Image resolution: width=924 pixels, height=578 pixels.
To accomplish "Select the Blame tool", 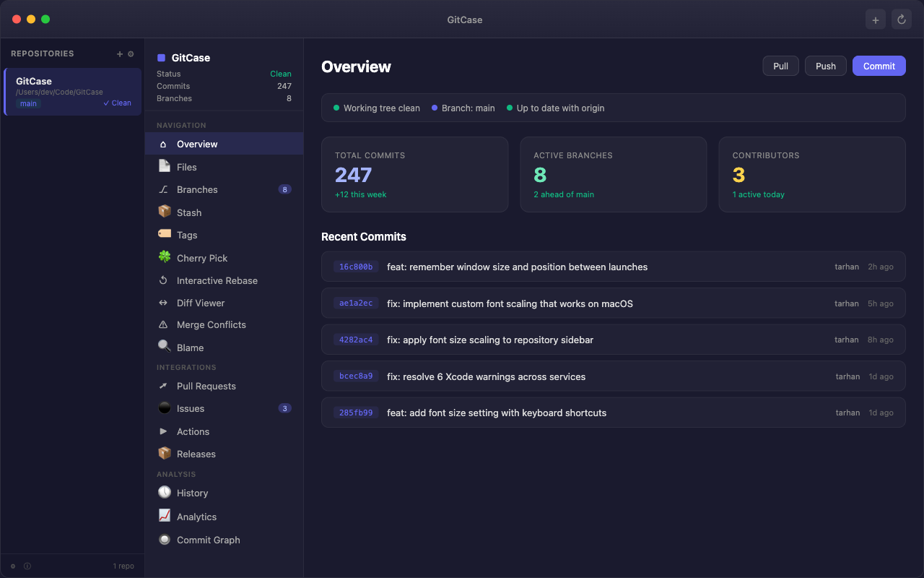I will point(190,347).
